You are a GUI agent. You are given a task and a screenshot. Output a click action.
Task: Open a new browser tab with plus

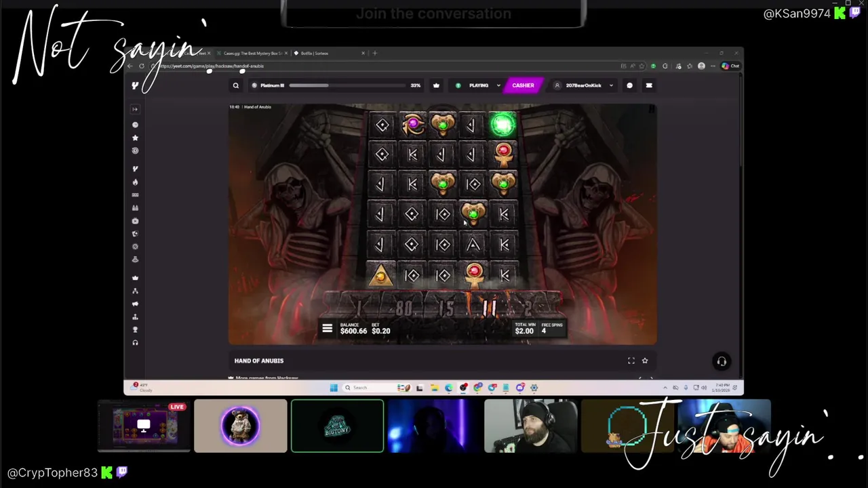click(x=374, y=53)
